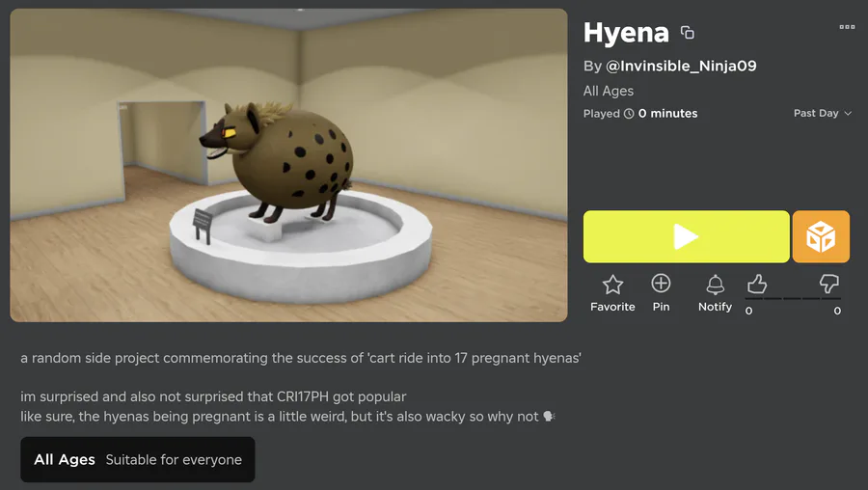
Task: Click the yellow Play button
Action: coord(687,236)
